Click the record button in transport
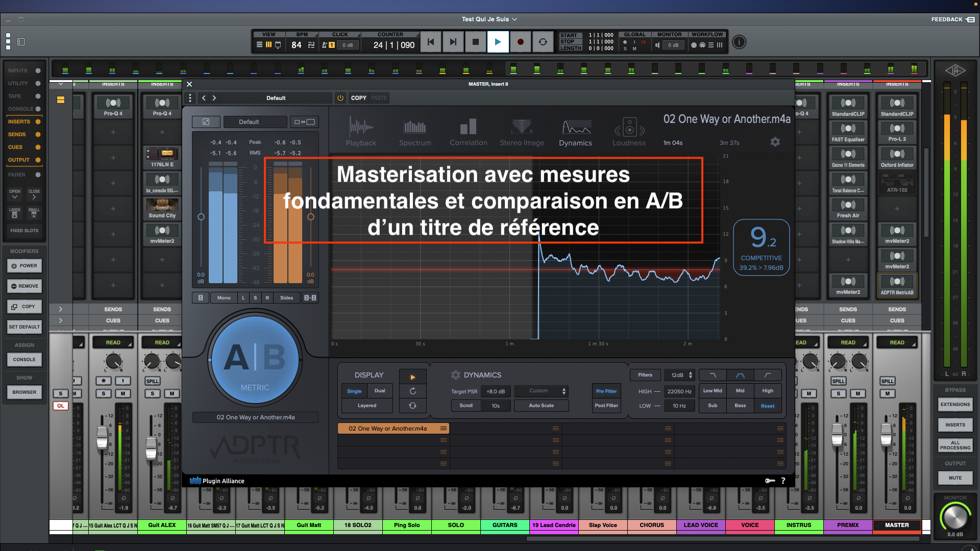This screenshot has width=980, height=551. point(520,42)
